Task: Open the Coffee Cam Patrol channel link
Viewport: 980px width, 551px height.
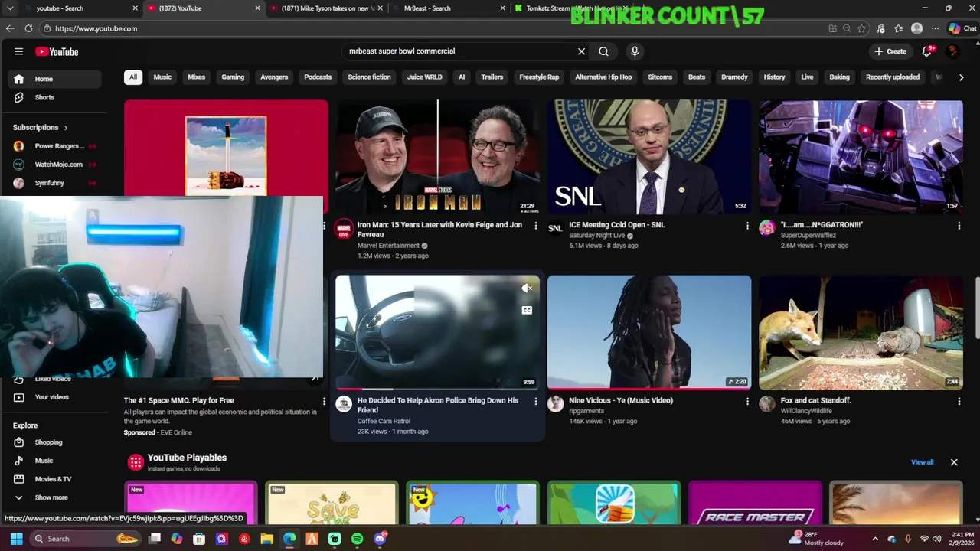Action: (384, 421)
